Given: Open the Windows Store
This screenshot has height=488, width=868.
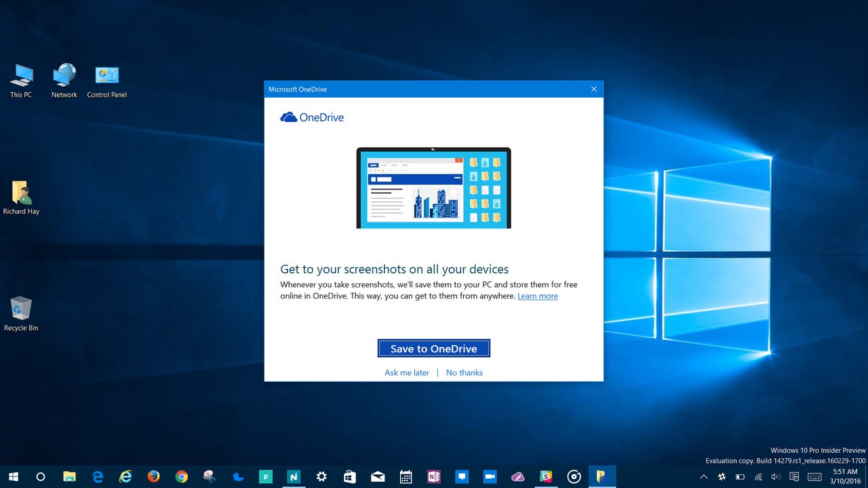Looking at the screenshot, I should pyautogui.click(x=349, y=476).
